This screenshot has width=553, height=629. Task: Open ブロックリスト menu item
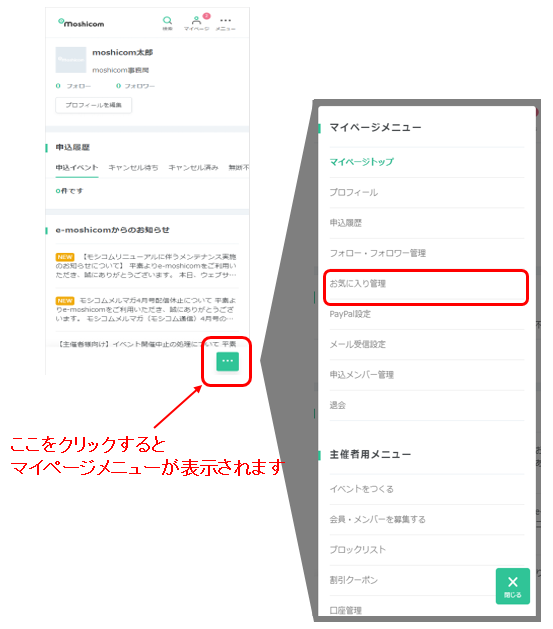(x=427, y=550)
